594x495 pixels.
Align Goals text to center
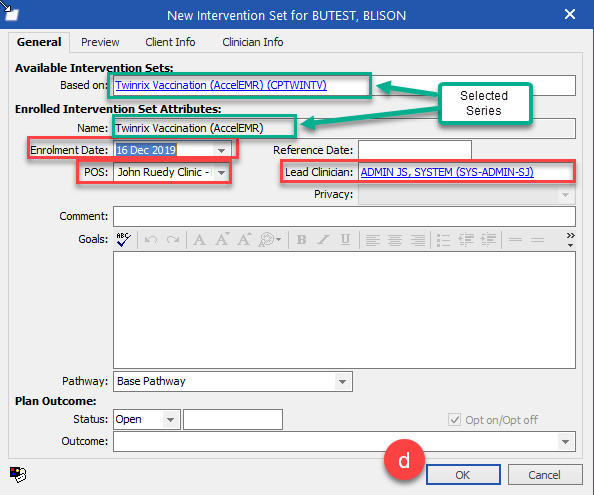click(x=395, y=240)
